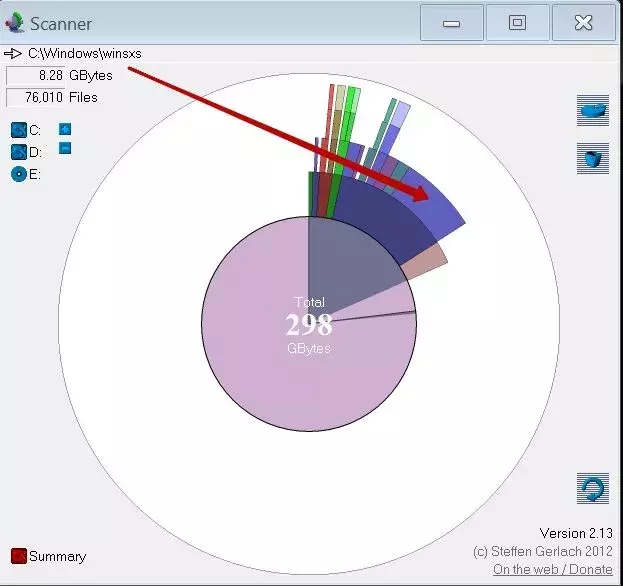Viewport: 623px width, 586px height.
Task: Click the C:\Windows\winsxs path text
Action: click(x=85, y=54)
